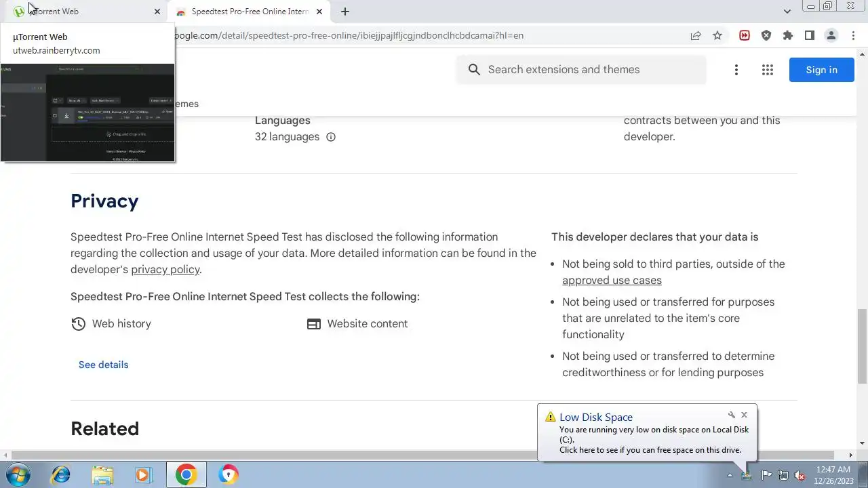Click the Search extensions and themes field
The height and width of the screenshot is (488, 868).
581,70
